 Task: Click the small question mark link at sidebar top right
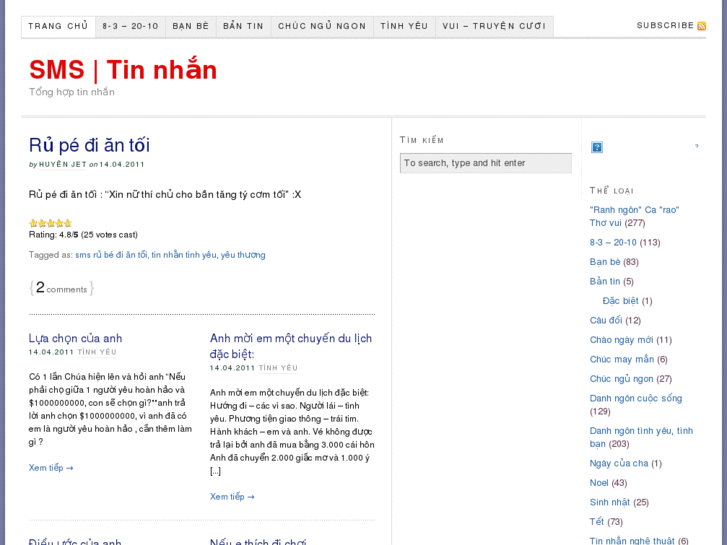pos(696,146)
